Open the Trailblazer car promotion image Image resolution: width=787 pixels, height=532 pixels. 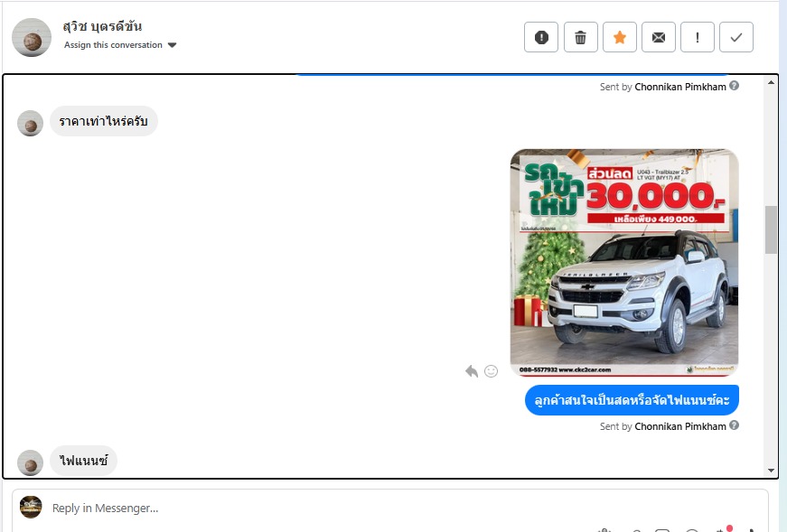point(623,263)
